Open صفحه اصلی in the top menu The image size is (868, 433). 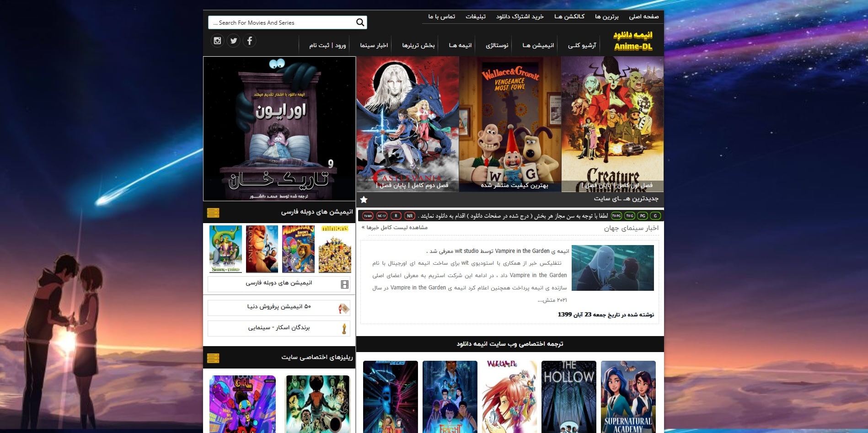[644, 16]
